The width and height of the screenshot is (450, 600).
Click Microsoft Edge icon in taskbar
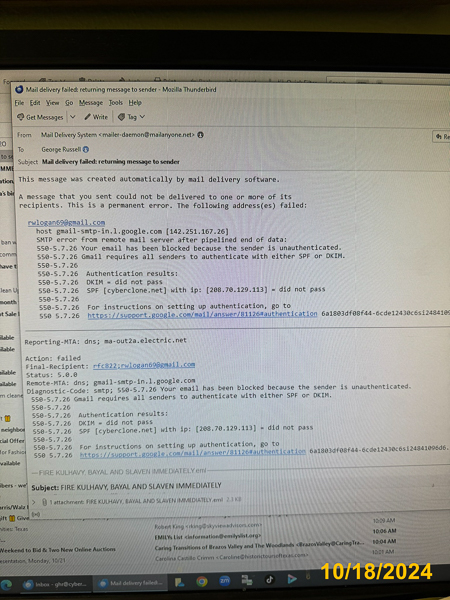[x=6, y=584]
